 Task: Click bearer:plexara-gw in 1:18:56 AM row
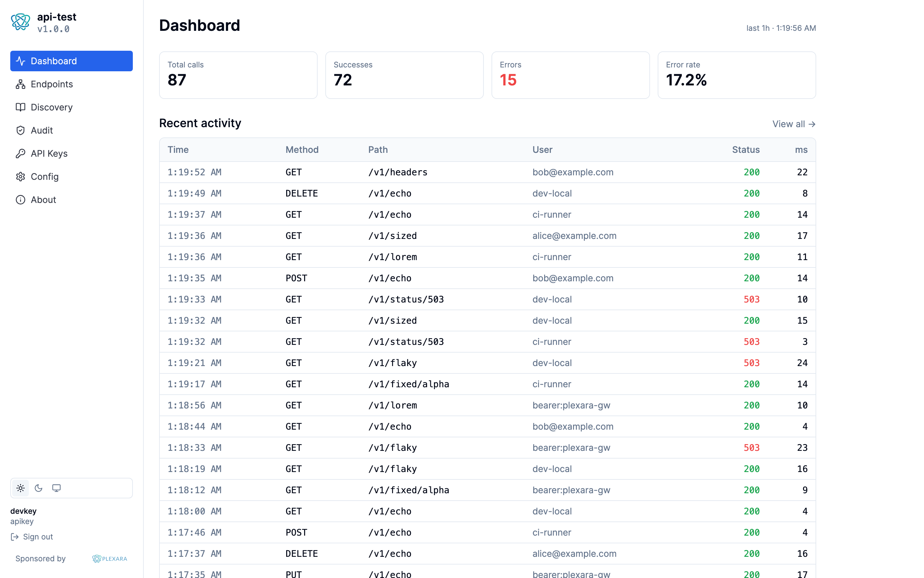click(571, 405)
